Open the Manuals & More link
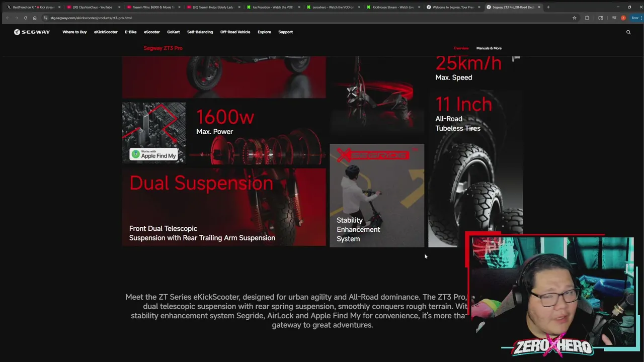Screen dimensions: 644x362 point(489,48)
